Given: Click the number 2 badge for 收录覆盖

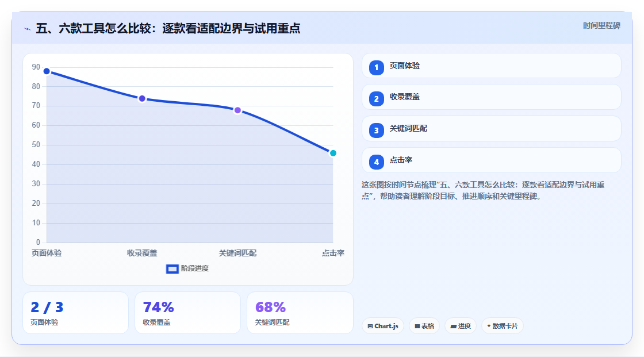Looking at the screenshot, I should point(376,99).
